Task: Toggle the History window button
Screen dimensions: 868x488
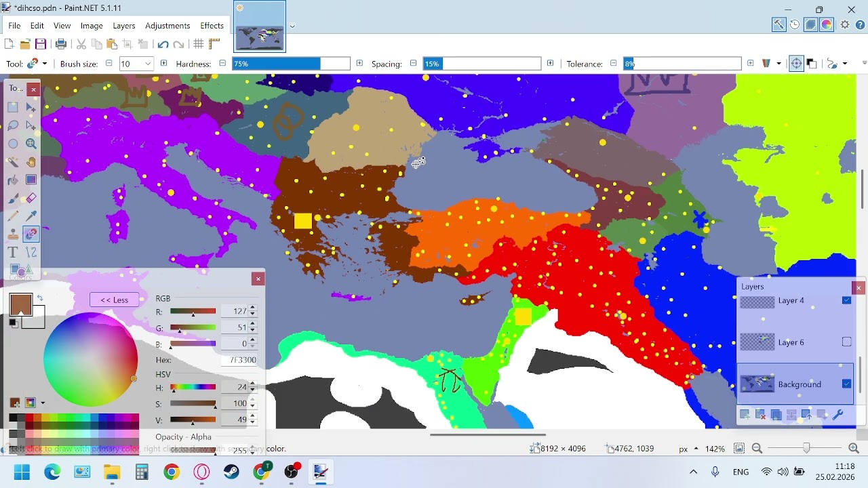Action: [x=795, y=25]
